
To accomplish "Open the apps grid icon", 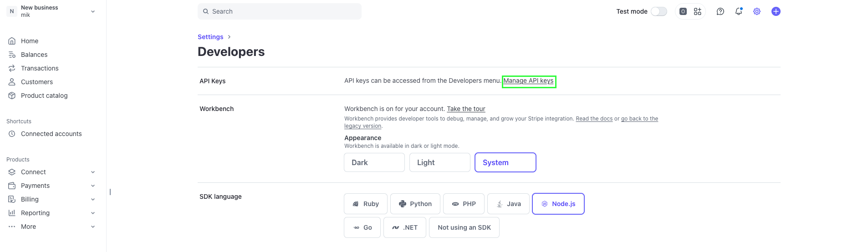I will (x=697, y=11).
